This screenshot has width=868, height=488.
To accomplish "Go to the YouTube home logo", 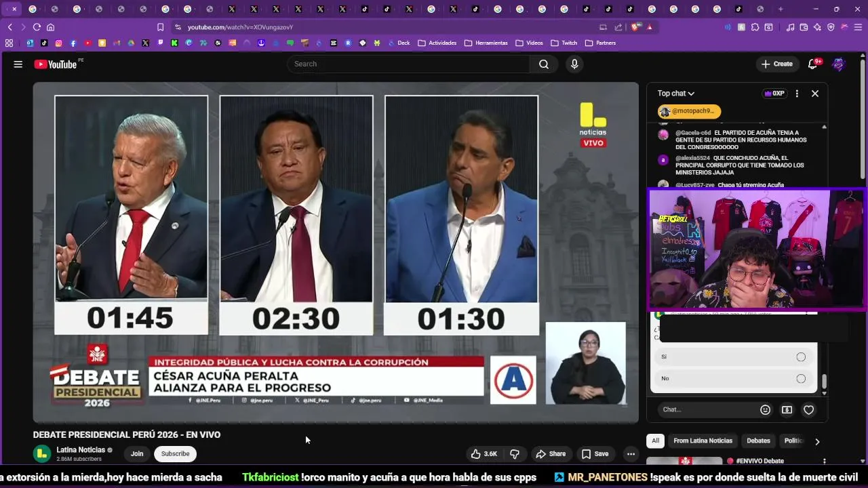I will pyautogui.click(x=56, y=64).
